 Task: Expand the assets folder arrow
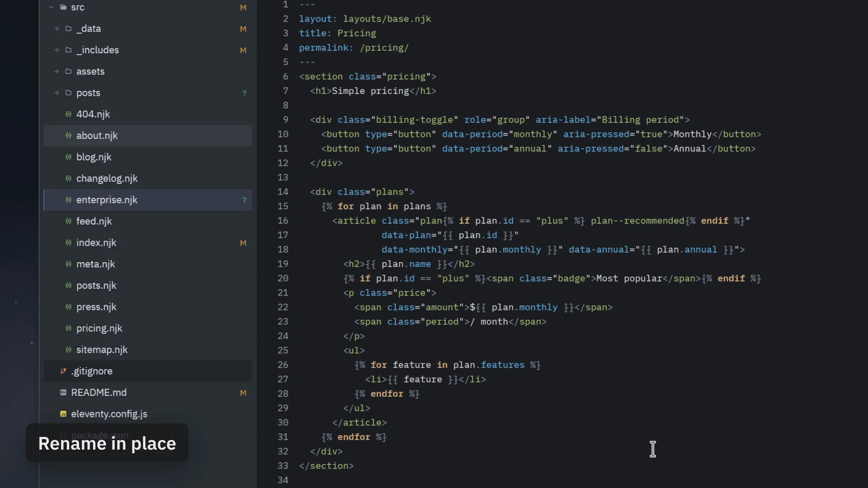[x=57, y=71]
